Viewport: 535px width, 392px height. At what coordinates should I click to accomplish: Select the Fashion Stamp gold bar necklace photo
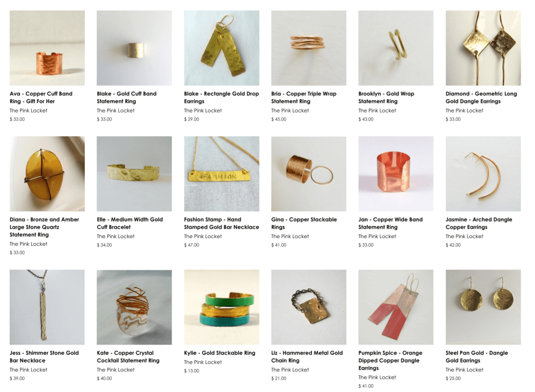(x=222, y=173)
